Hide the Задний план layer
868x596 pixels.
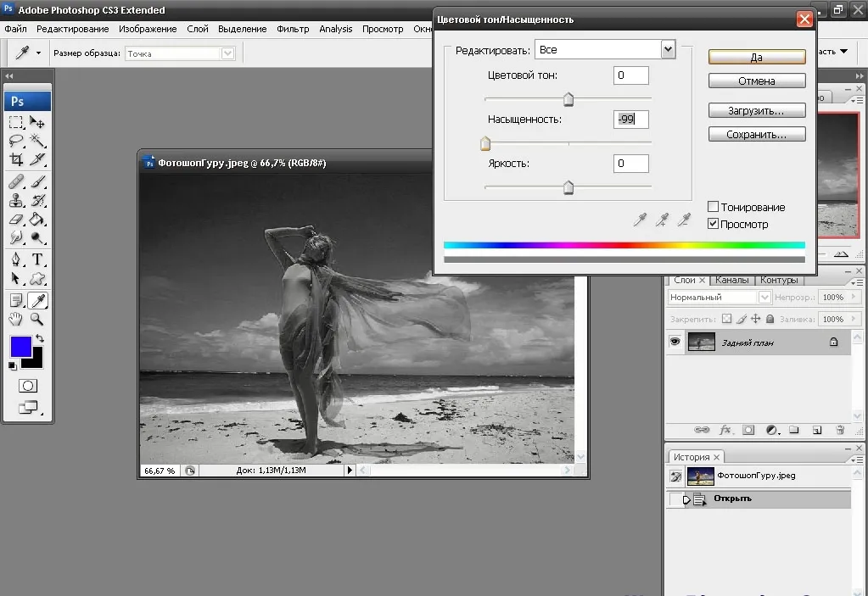coord(675,342)
